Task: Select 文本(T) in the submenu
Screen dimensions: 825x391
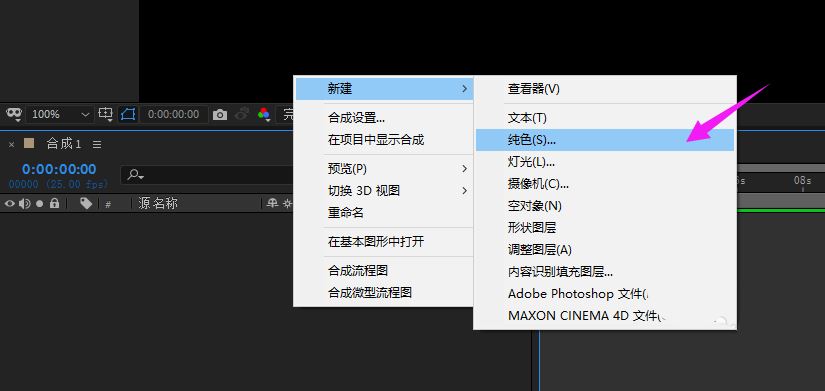Action: [x=605, y=118]
